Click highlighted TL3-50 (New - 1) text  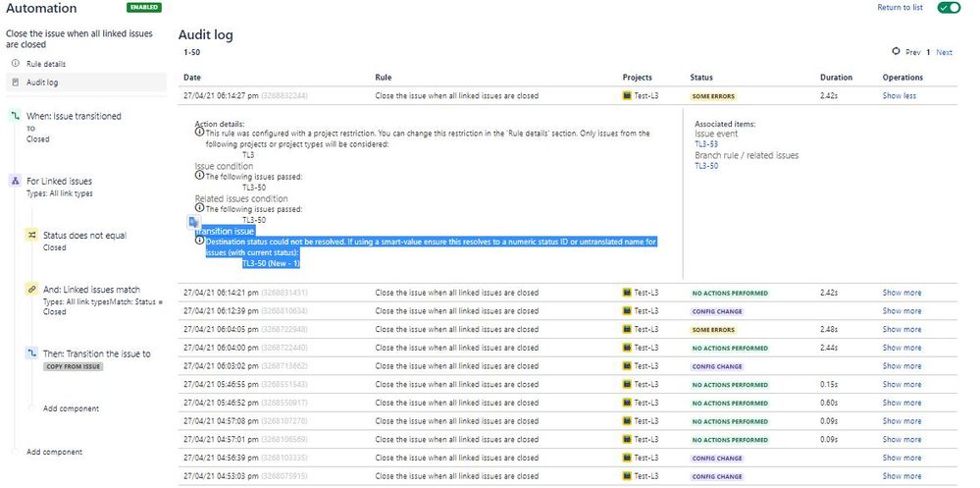272,263
